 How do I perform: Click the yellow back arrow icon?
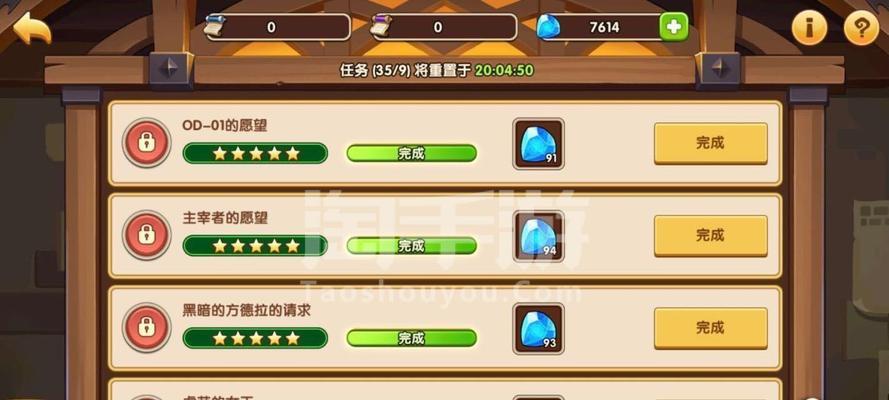coord(32,28)
